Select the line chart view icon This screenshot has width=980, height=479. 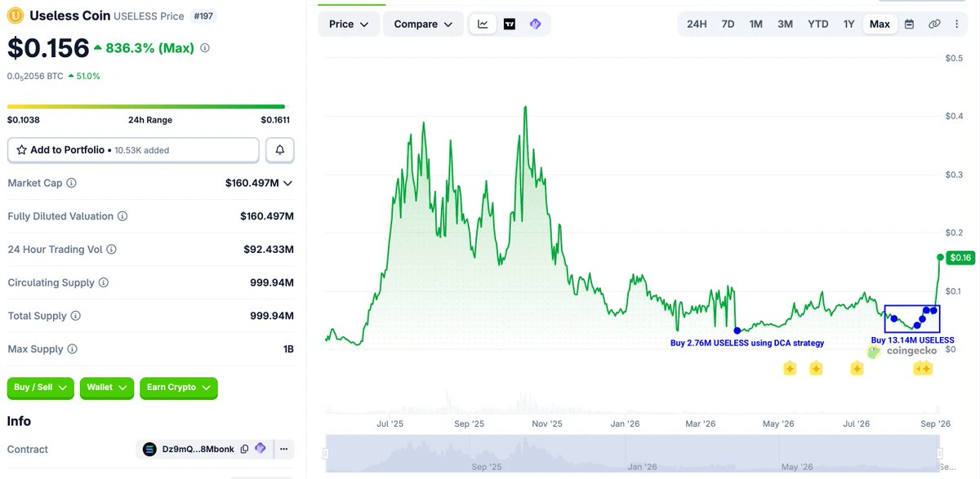click(483, 24)
